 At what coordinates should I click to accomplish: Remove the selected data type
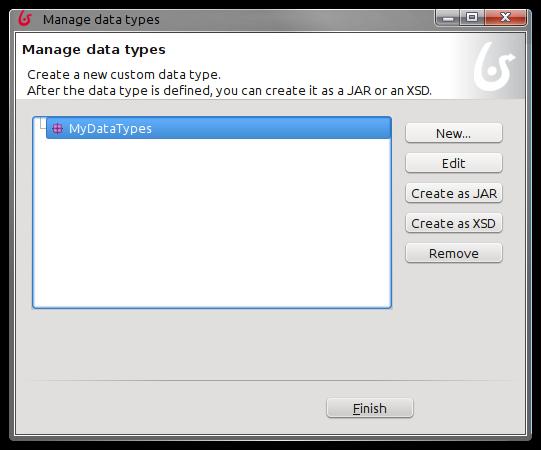[x=454, y=253]
